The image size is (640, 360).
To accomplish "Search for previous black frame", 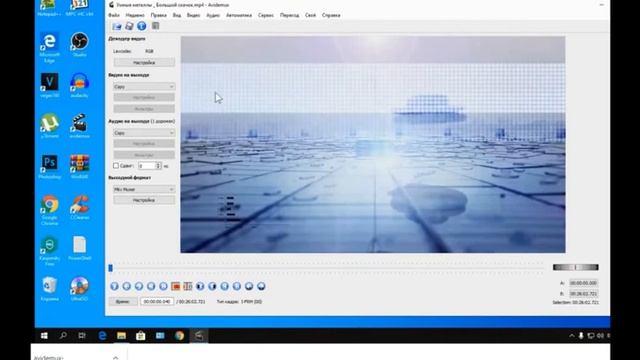I will 200,286.
